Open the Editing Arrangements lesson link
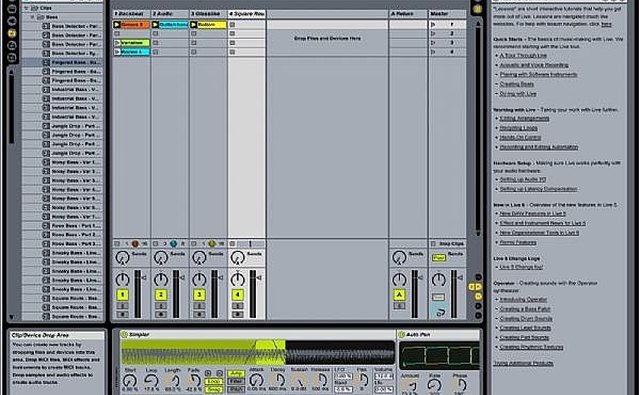640x395 pixels. [x=524, y=118]
